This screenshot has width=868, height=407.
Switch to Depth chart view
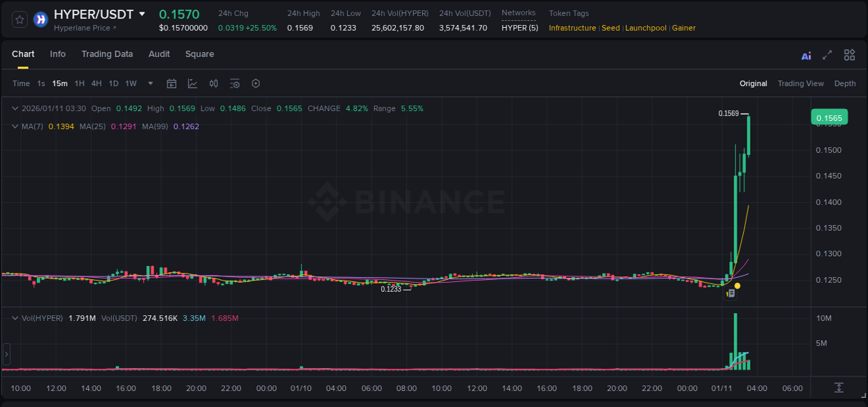844,83
